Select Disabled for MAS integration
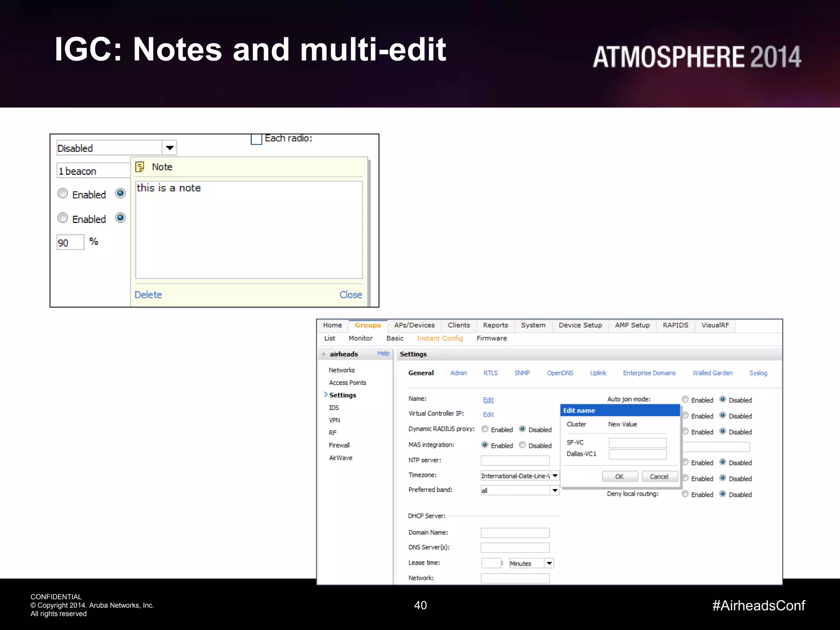This screenshot has width=840, height=630. 523,445
